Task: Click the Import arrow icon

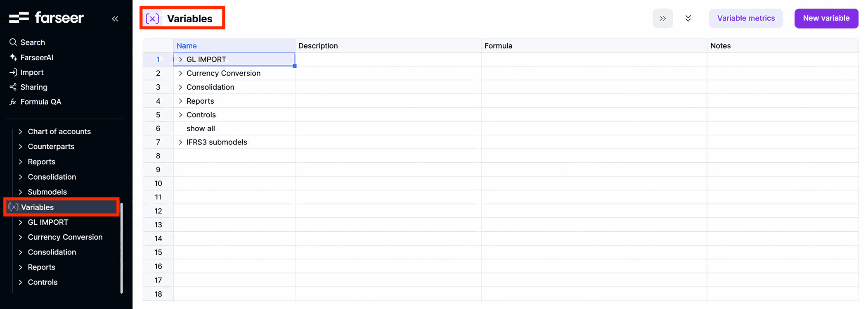Action: pos(13,72)
